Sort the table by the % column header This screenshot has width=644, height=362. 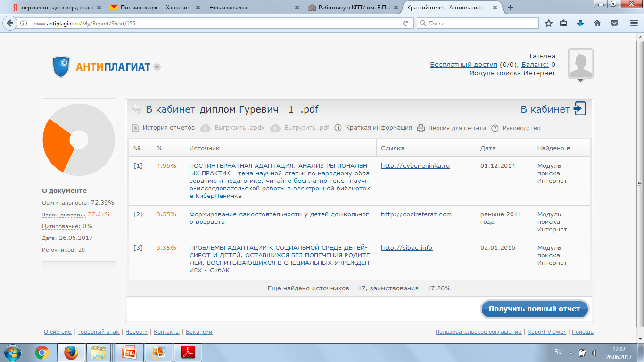point(160,148)
